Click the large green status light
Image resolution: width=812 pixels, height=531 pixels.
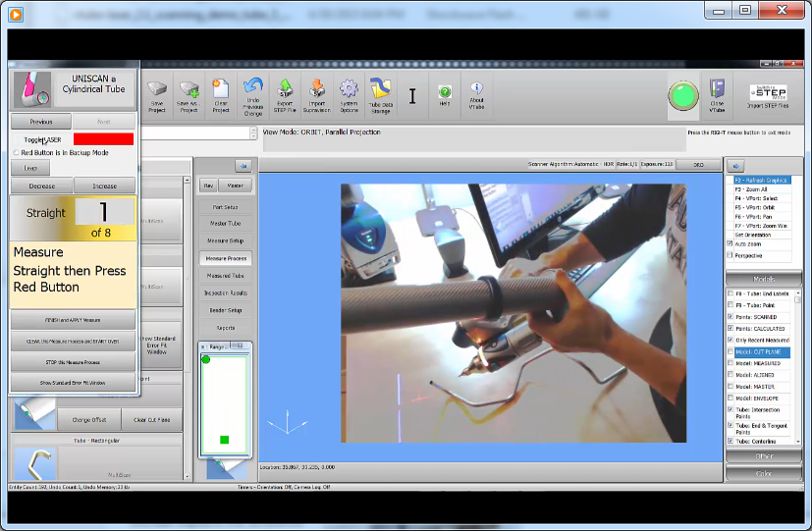(x=683, y=96)
